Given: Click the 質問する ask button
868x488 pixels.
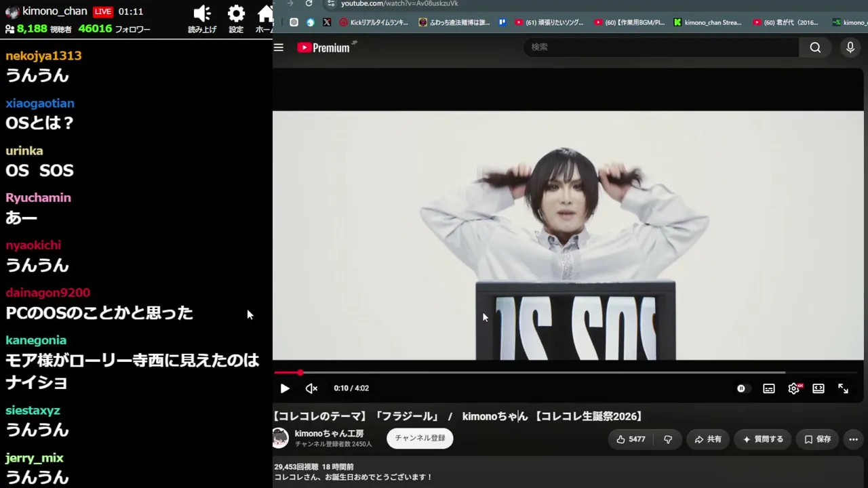Looking at the screenshot, I should 763,439.
